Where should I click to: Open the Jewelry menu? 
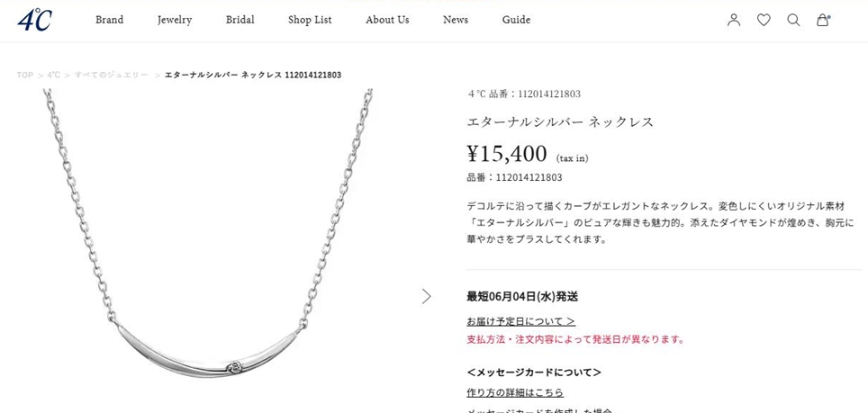pos(175,20)
